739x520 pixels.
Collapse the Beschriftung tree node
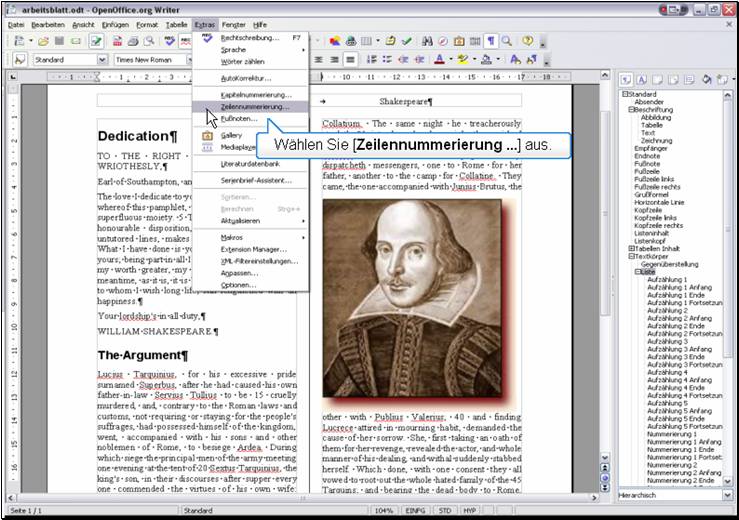click(631, 109)
